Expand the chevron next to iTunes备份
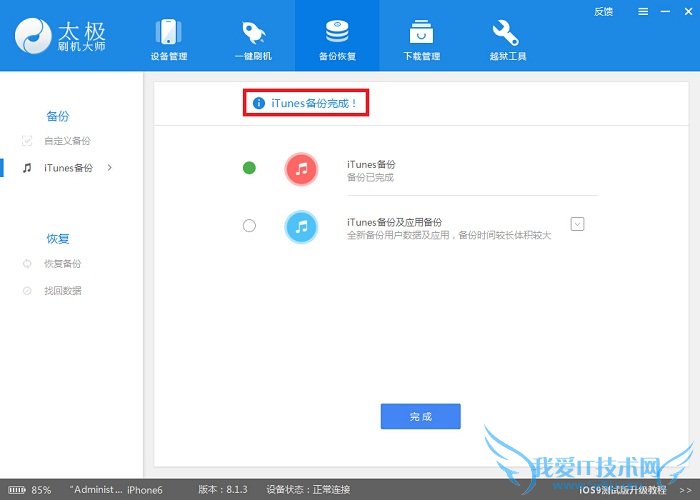Screen dimensions: 700x500 [109, 167]
